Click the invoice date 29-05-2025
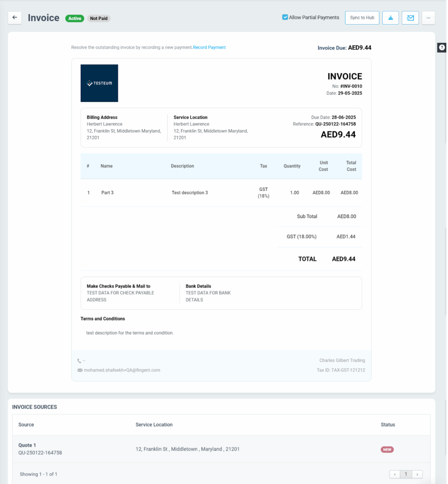Viewport: 448px width, 484px height. pos(350,93)
